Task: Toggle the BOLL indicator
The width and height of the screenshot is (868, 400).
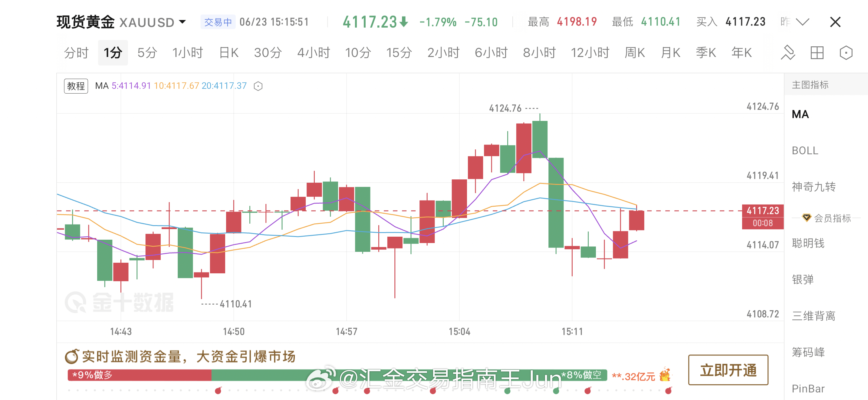Action: [805, 151]
